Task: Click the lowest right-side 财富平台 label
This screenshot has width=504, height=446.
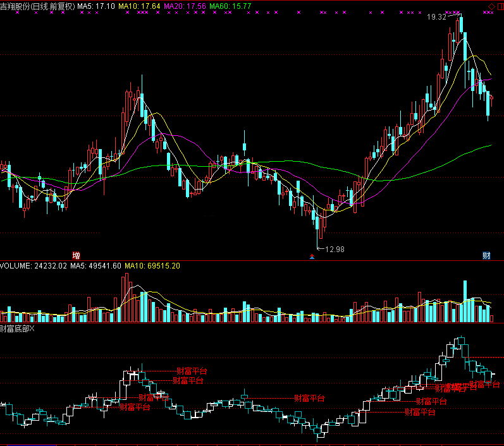Action: click(420, 412)
